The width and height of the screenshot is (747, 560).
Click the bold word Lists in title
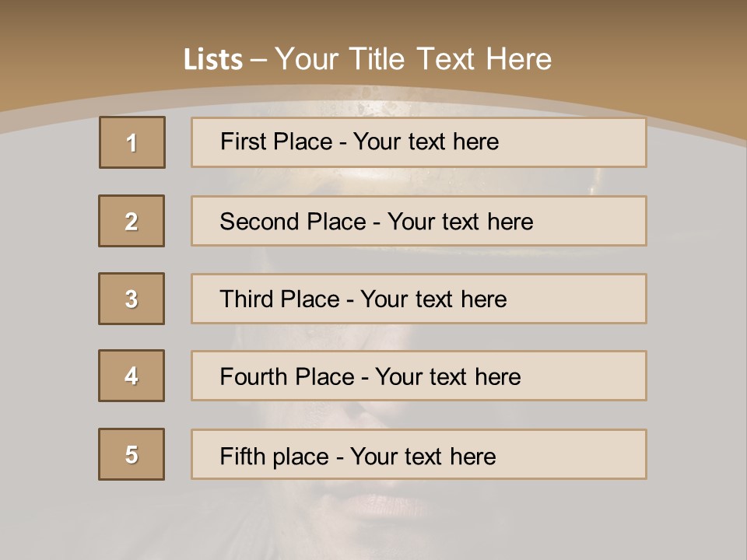pyautogui.click(x=213, y=60)
